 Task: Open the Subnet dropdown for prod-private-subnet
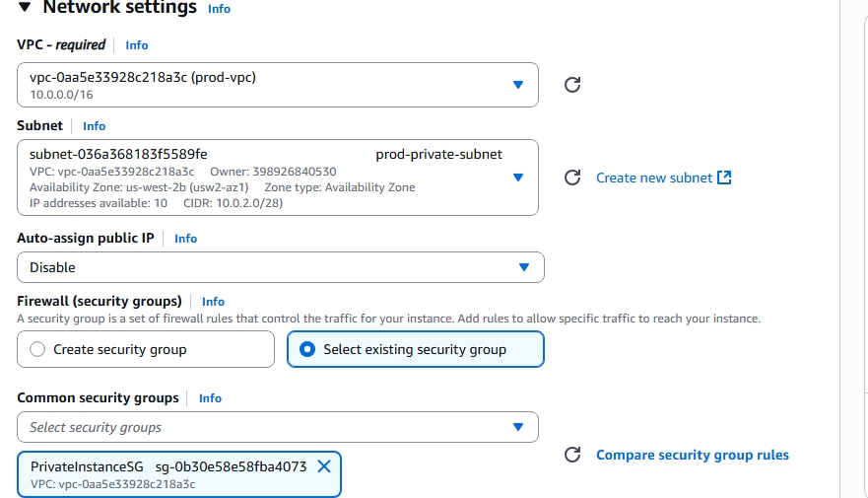518,178
